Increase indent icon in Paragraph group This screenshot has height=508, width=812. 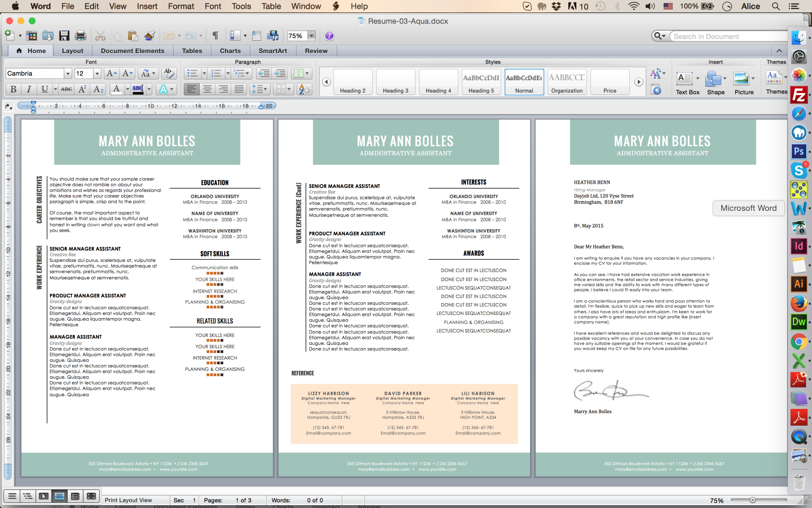280,73
